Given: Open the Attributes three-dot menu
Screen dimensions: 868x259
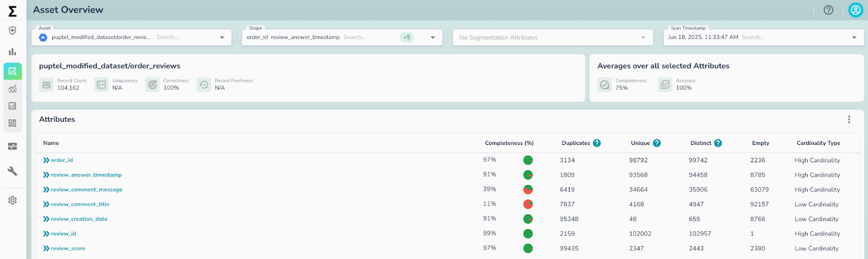Looking at the screenshot, I should [x=849, y=119].
